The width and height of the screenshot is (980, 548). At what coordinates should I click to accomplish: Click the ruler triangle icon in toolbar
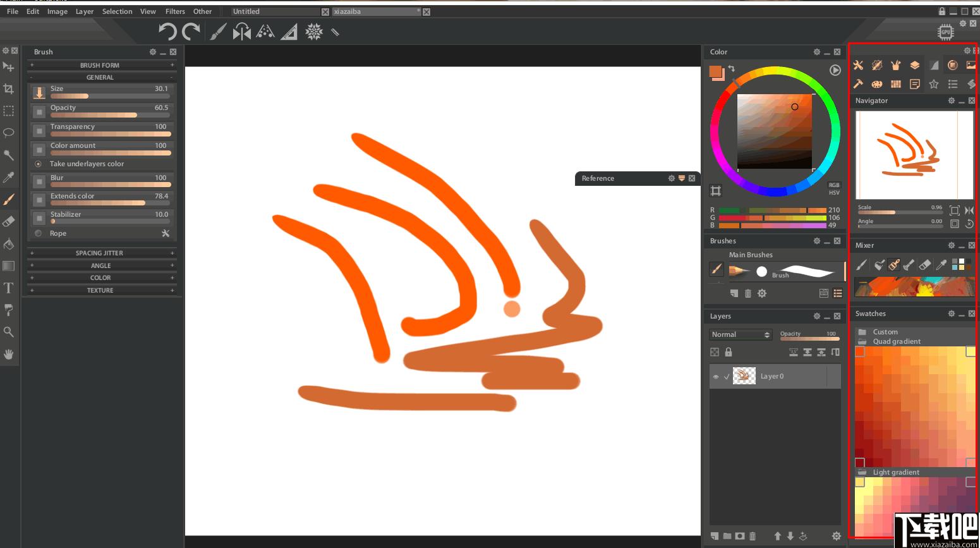point(289,32)
